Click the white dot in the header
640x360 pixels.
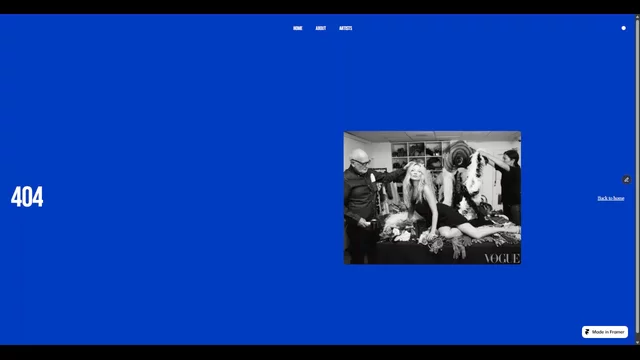[623, 28]
